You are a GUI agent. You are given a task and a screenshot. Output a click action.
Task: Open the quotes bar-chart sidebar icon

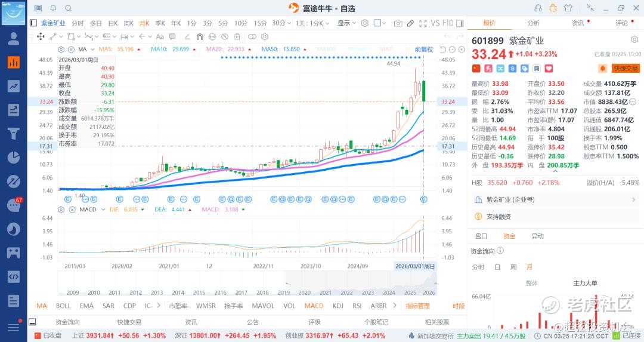pyautogui.click(x=14, y=63)
